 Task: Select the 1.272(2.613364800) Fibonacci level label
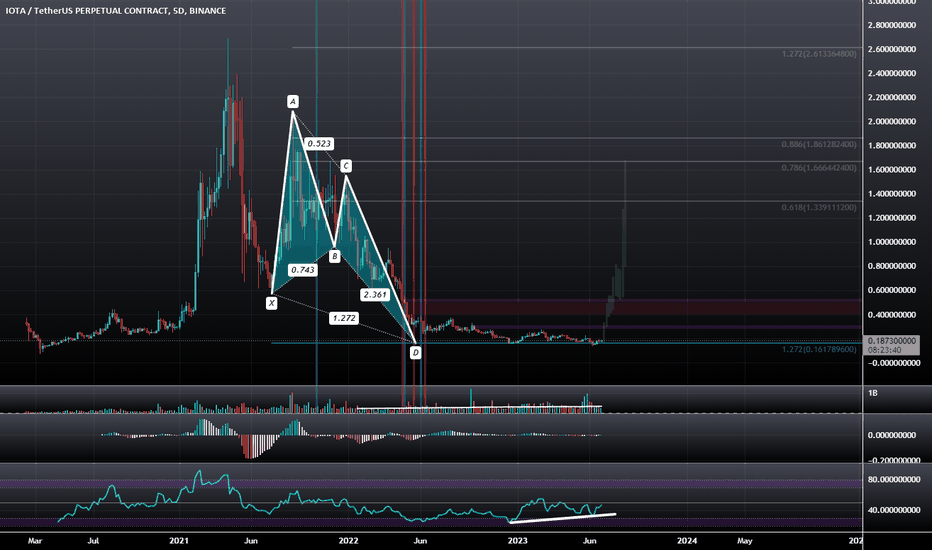(x=819, y=54)
